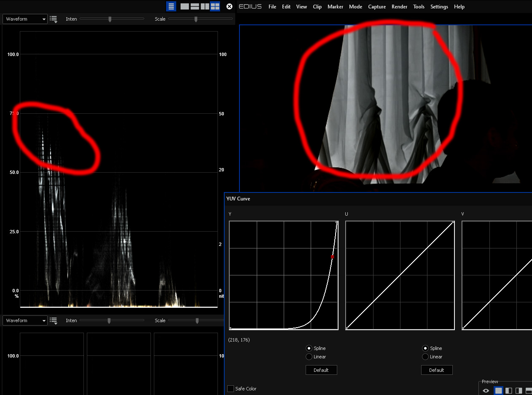The image size is (532, 395).
Task: Select the vertical split preview mode icon
Action: click(x=509, y=390)
